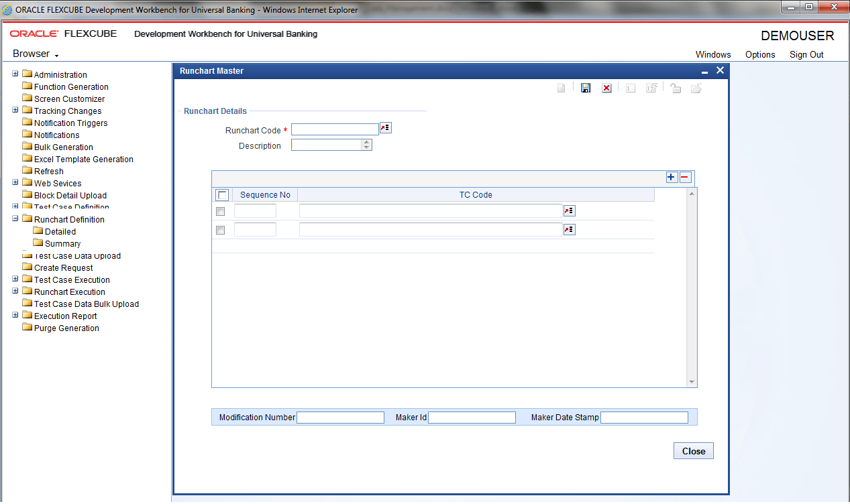Click second row Sequence No field
Screen dimensions: 850x504
pos(255,230)
